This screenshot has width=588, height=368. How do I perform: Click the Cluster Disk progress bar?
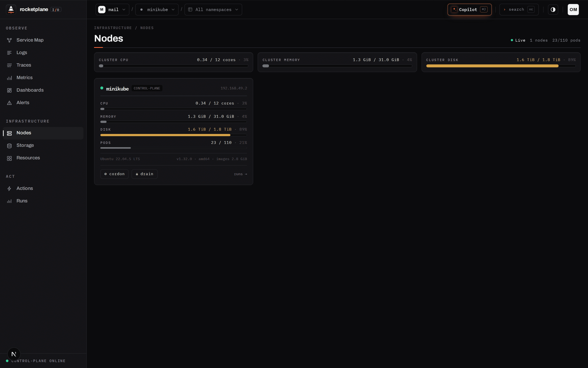(501, 66)
